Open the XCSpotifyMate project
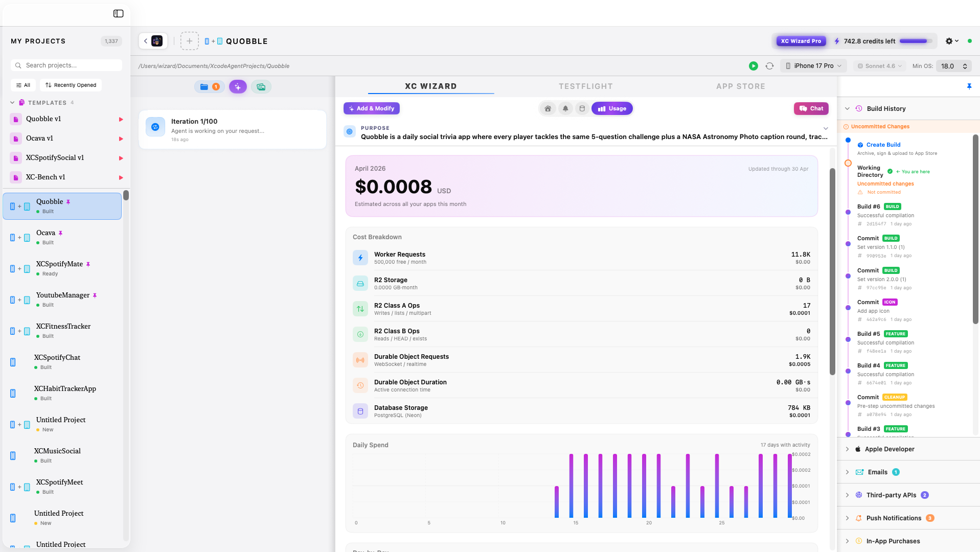This screenshot has width=980, height=552. [x=62, y=268]
